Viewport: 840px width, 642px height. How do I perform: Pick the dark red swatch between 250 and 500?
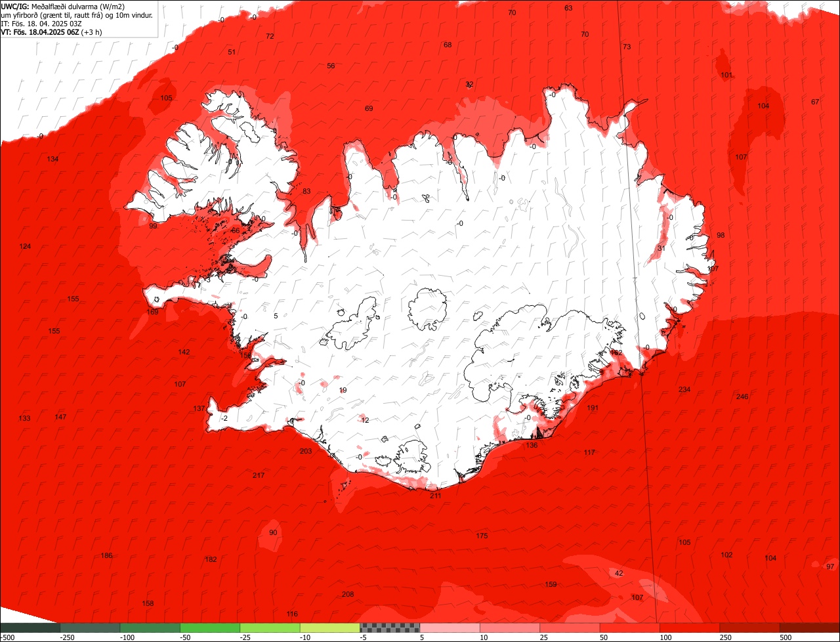pos(749,628)
